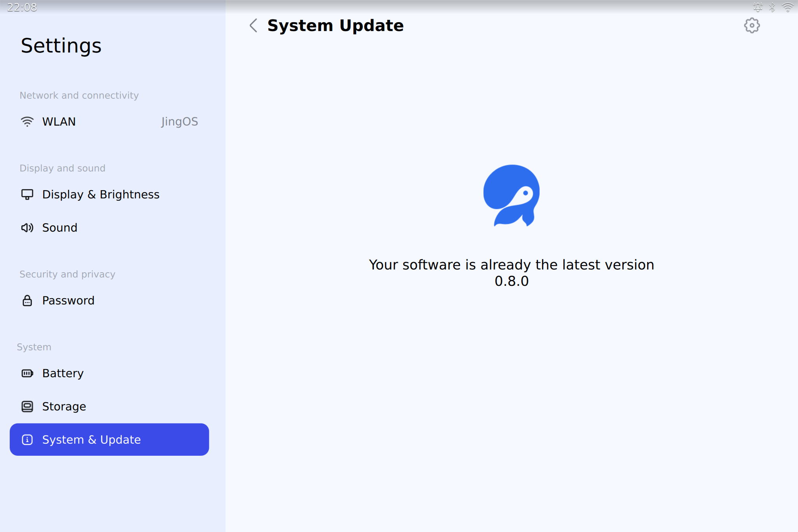Select Display & Brightness from sidebar
798x532 pixels.
[x=100, y=194]
